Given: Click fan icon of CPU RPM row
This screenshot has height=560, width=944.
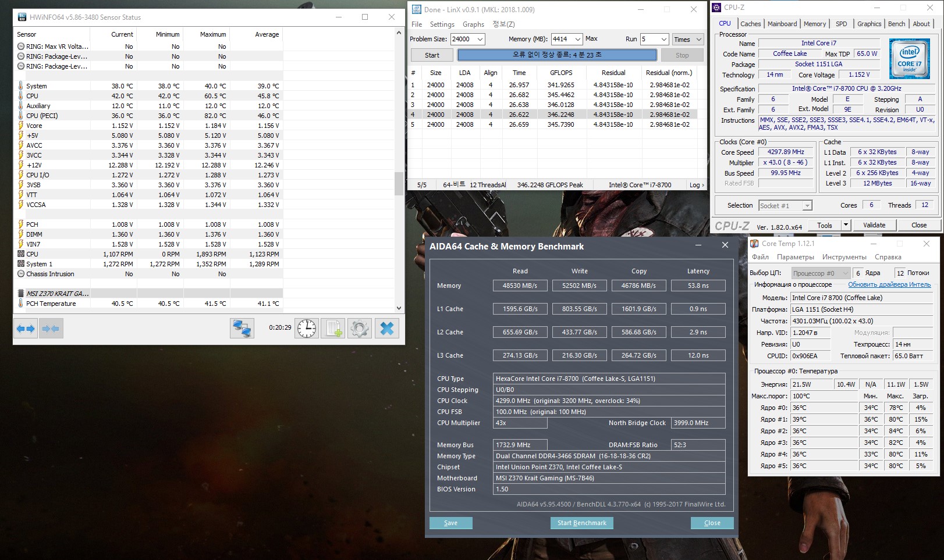Looking at the screenshot, I should click(x=21, y=254).
